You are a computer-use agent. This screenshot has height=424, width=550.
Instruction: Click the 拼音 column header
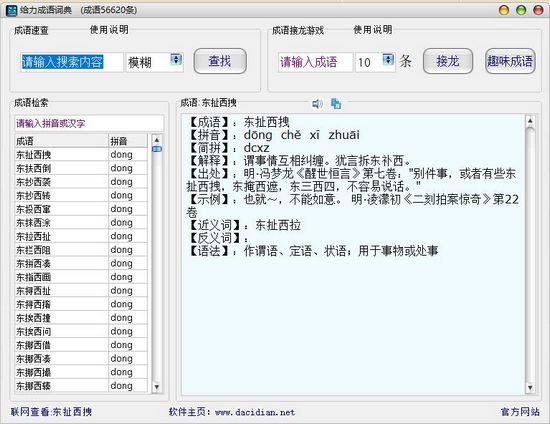click(128, 141)
